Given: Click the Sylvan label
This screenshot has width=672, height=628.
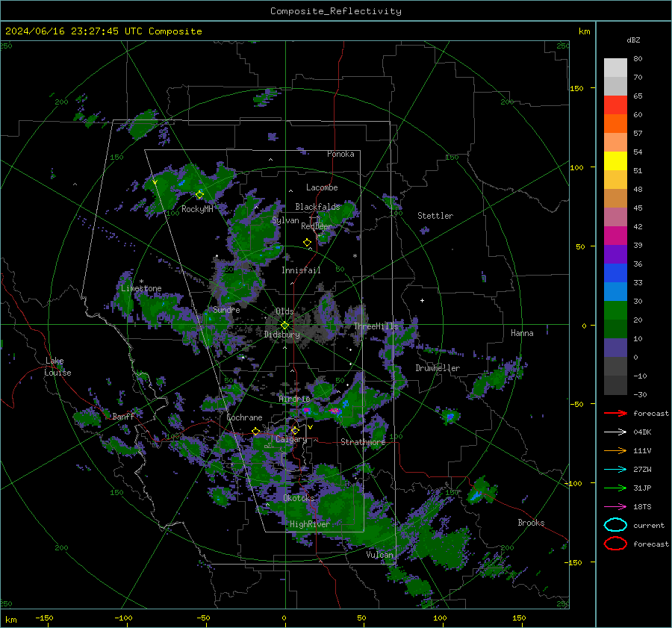Looking at the screenshot, I should (285, 220).
